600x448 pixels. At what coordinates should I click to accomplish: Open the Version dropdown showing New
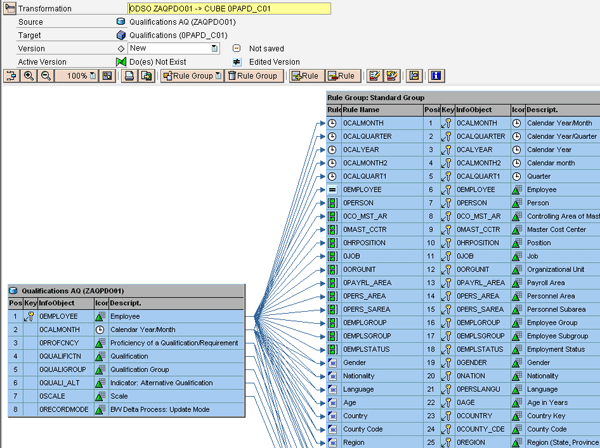click(x=214, y=48)
